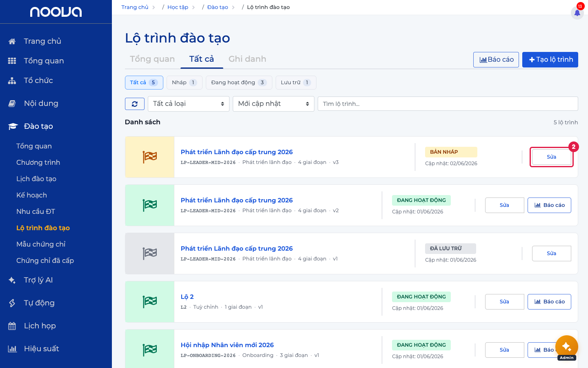Image resolution: width=588 pixels, height=368 pixels.
Task: Open the notification bell
Action: pos(577,13)
